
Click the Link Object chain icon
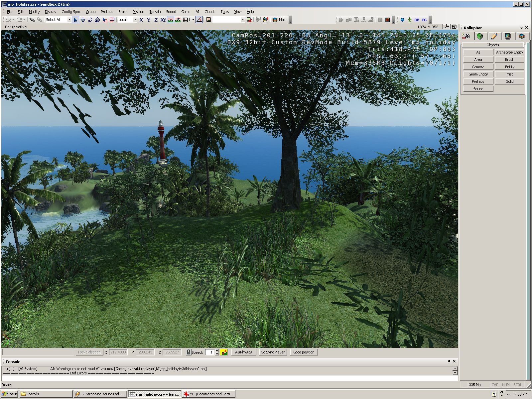click(x=32, y=20)
